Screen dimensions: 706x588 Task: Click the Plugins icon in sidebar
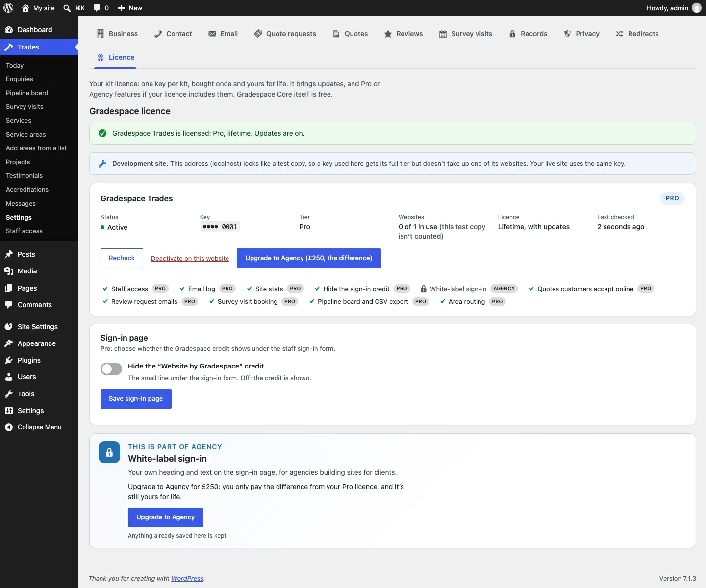pos(9,360)
